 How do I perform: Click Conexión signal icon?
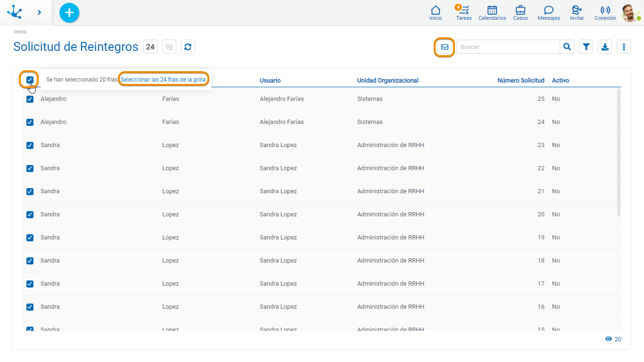(605, 13)
